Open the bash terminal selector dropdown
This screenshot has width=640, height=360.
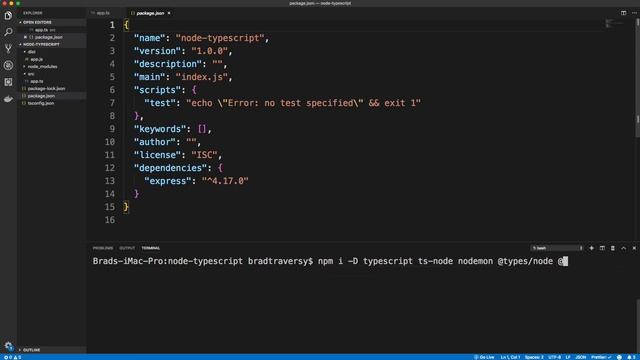(x=557, y=248)
